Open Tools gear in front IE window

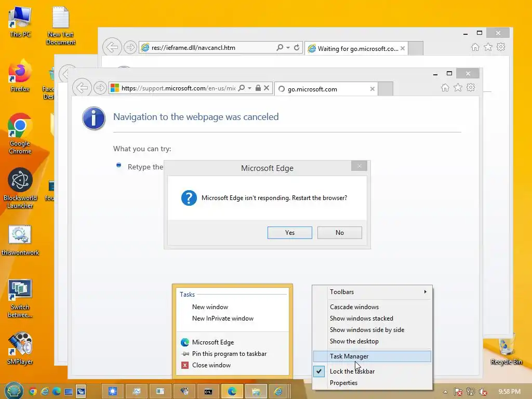(471, 87)
